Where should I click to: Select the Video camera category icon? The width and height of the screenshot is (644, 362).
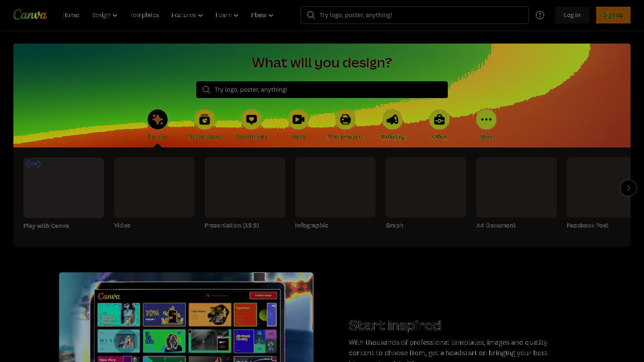click(299, 119)
